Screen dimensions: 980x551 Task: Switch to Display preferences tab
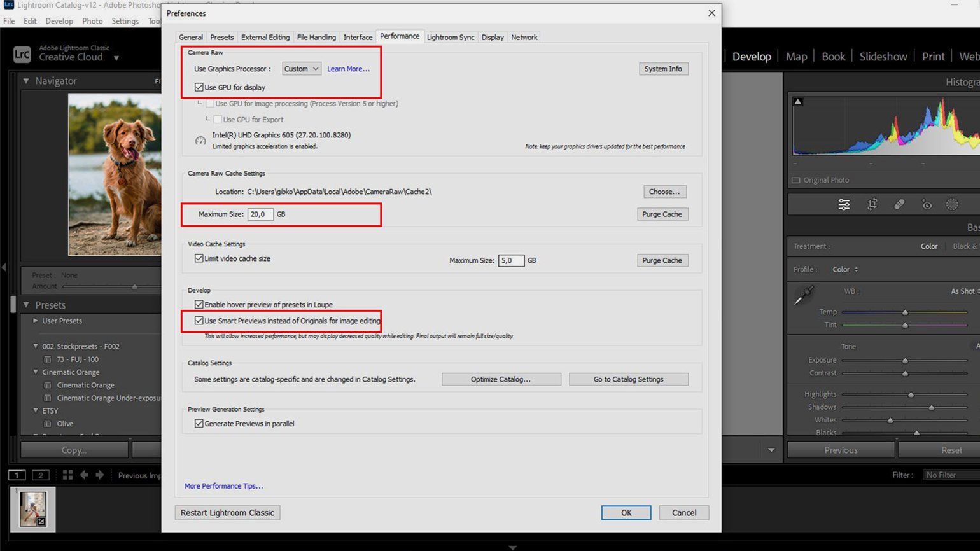click(493, 37)
